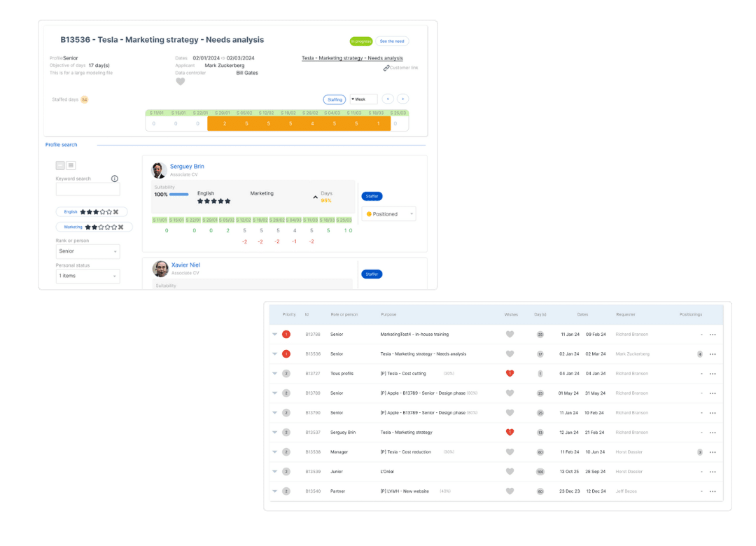Click the Customer link chain icon

(386, 68)
